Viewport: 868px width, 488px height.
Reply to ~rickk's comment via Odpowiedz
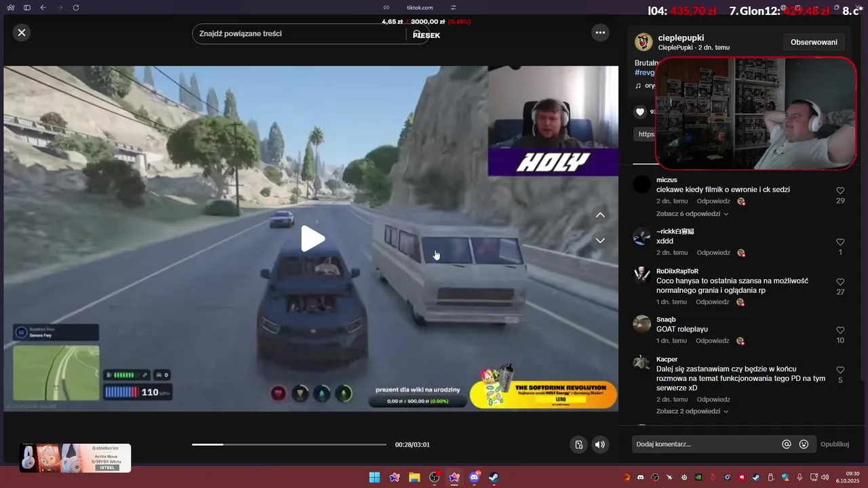[x=713, y=253]
